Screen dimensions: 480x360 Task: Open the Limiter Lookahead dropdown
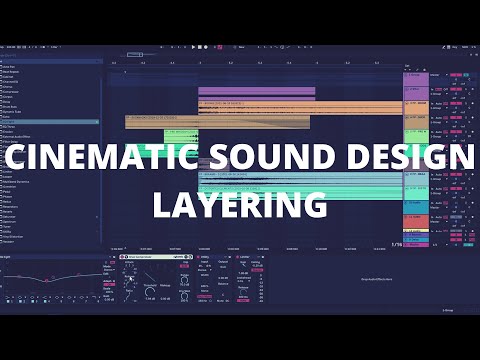243,281
